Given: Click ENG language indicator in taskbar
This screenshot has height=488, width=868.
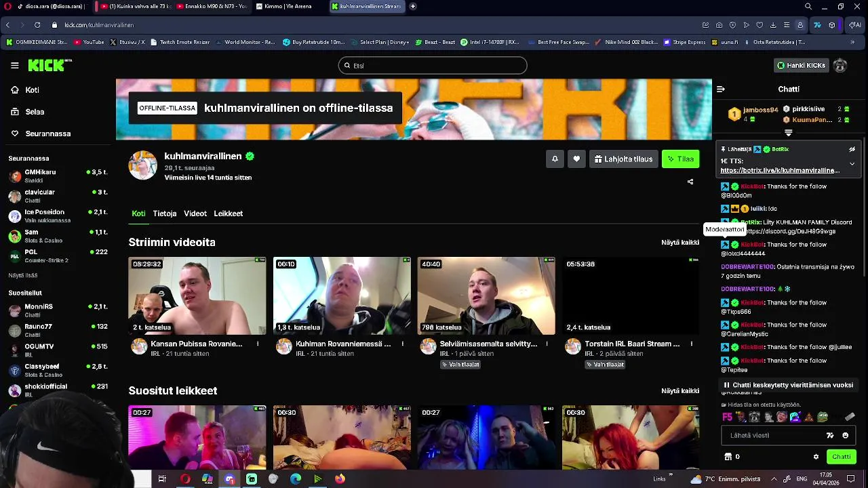Looking at the screenshot, I should click(802, 479).
